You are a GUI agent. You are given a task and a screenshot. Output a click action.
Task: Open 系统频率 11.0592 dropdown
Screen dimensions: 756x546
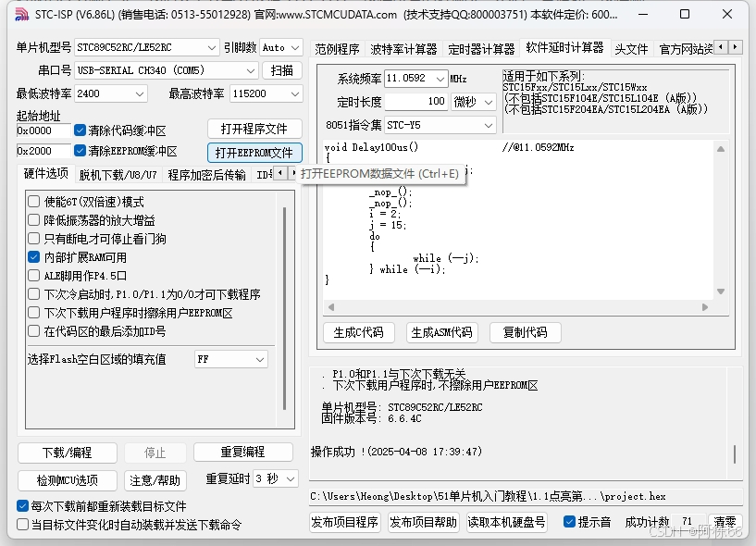point(416,78)
